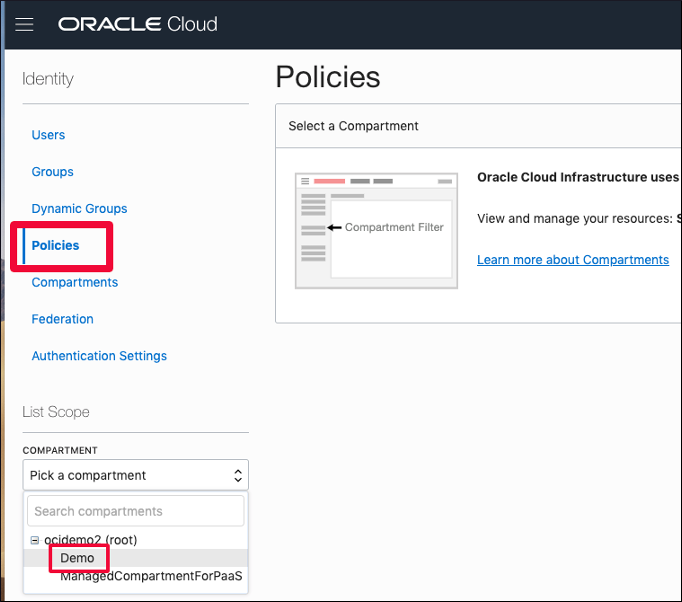Select Policies in the sidebar
Image resolution: width=682 pixels, height=602 pixels.
coord(55,246)
